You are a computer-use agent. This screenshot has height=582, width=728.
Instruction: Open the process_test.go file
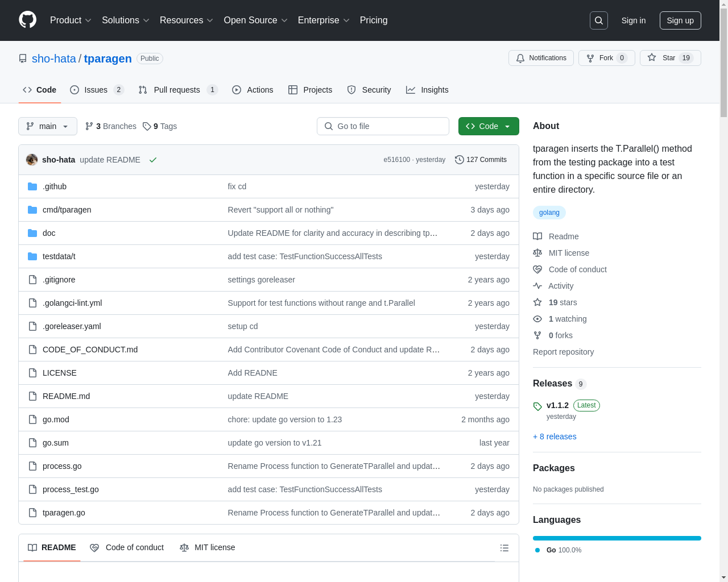click(x=71, y=489)
